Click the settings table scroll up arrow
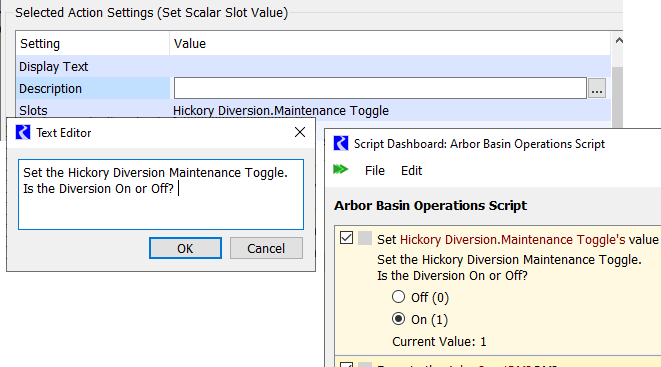 click(619, 40)
